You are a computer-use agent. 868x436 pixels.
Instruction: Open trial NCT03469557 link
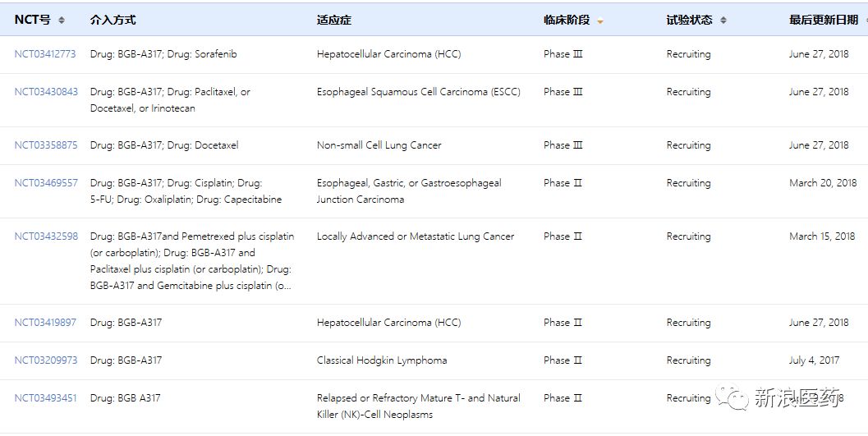coord(46,182)
